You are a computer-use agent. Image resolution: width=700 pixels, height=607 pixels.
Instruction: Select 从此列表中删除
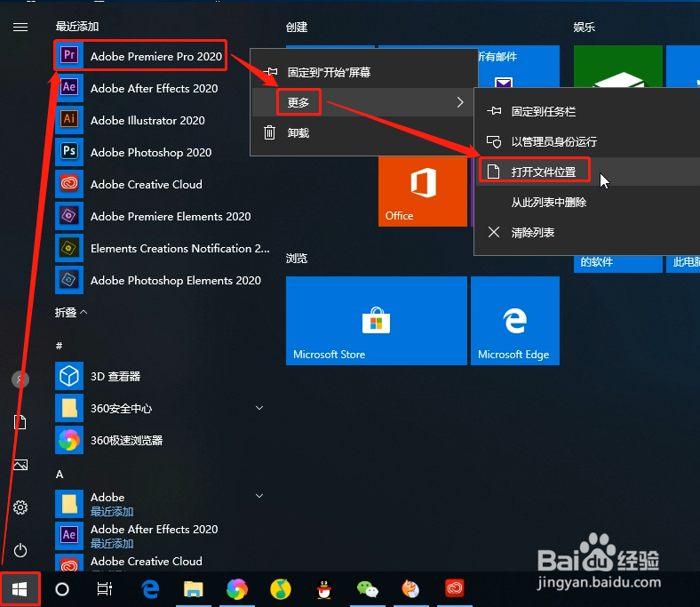point(587,202)
